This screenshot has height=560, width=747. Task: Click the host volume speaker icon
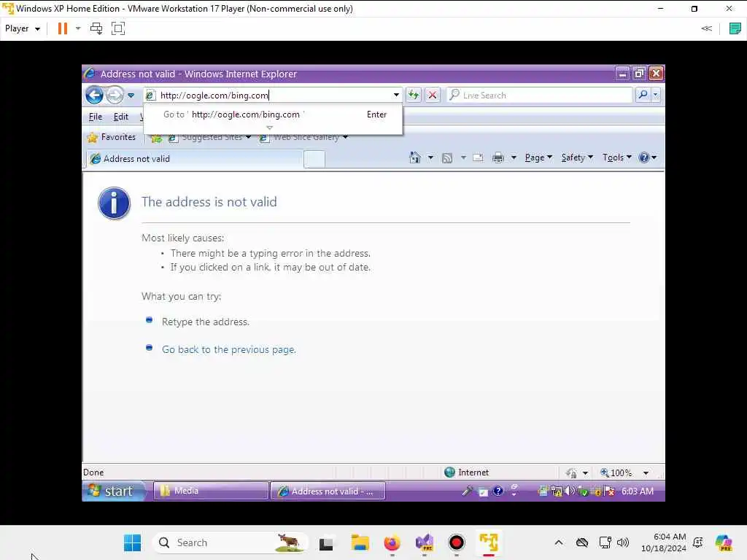pos(622,542)
